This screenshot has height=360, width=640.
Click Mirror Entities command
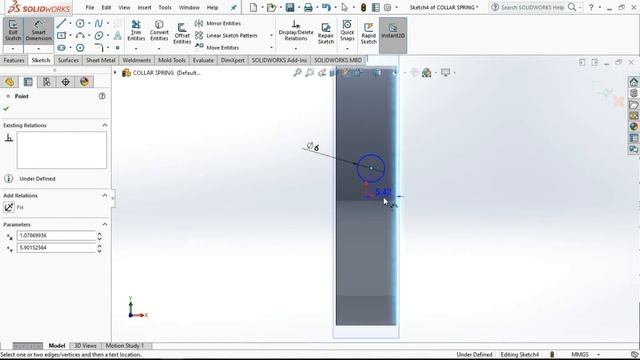pos(218,24)
